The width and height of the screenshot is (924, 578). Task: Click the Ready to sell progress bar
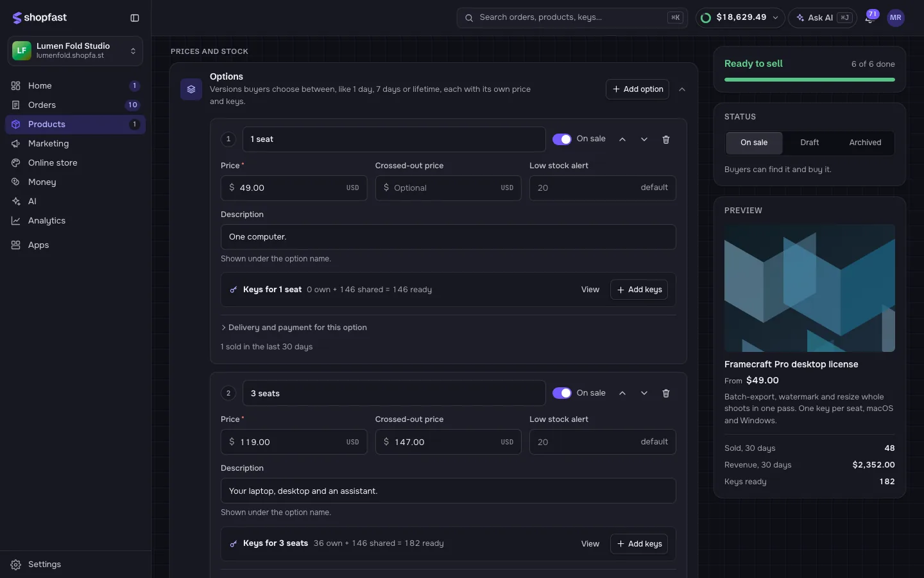810,80
